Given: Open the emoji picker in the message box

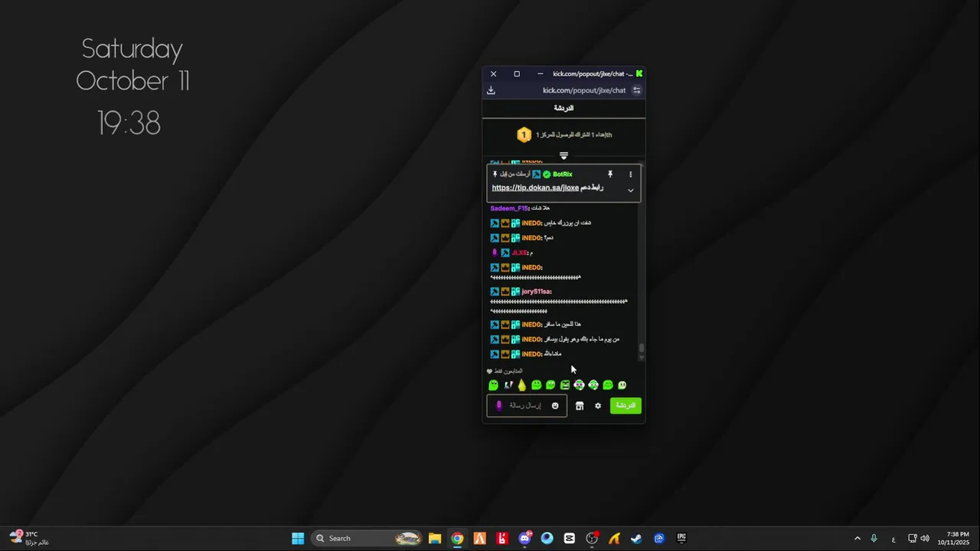Looking at the screenshot, I should tap(555, 406).
